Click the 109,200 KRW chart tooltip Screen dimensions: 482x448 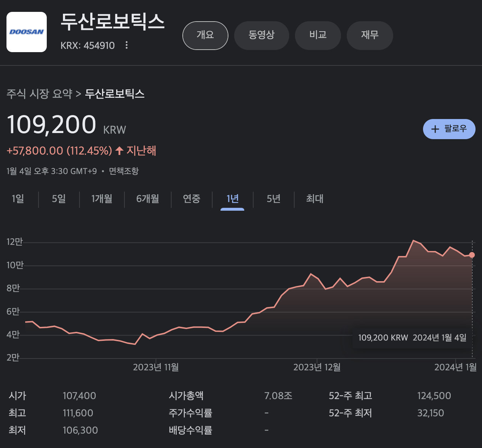pyautogui.click(x=412, y=338)
